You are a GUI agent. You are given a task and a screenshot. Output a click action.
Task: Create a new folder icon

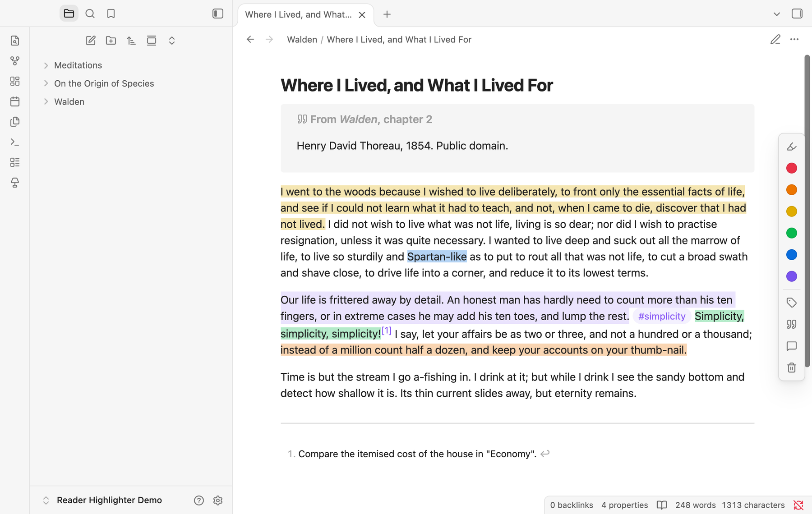point(111,41)
